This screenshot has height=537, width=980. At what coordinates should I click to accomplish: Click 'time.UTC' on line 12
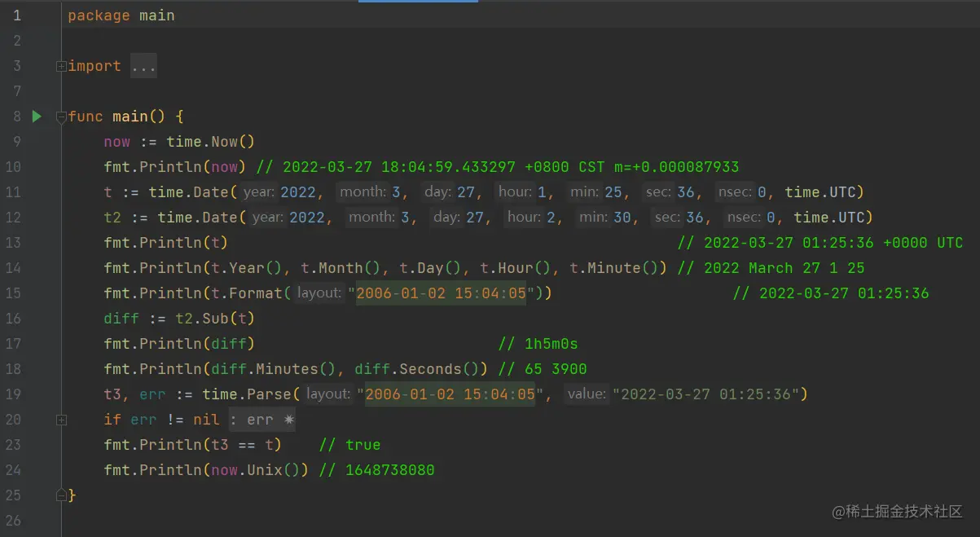[828, 218]
